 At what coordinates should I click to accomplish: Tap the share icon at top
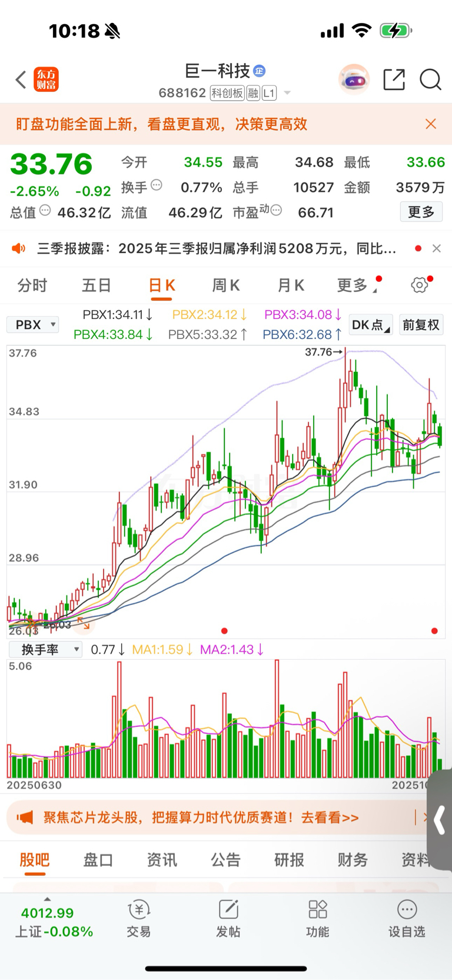[x=394, y=79]
